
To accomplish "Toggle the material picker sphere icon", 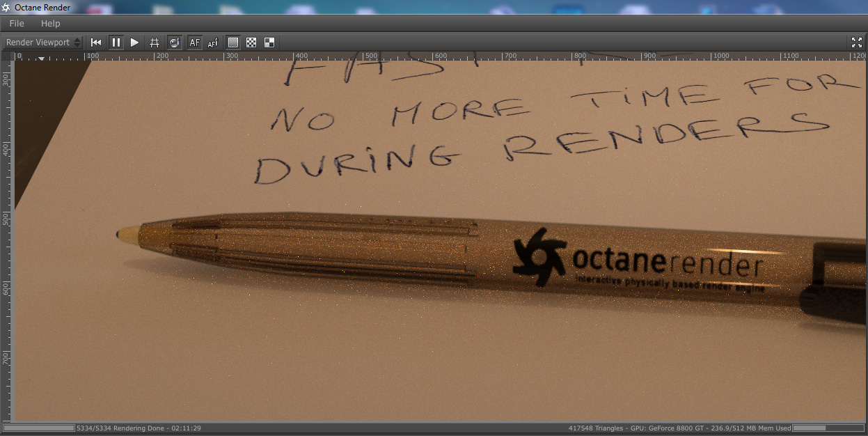I will pyautogui.click(x=174, y=42).
